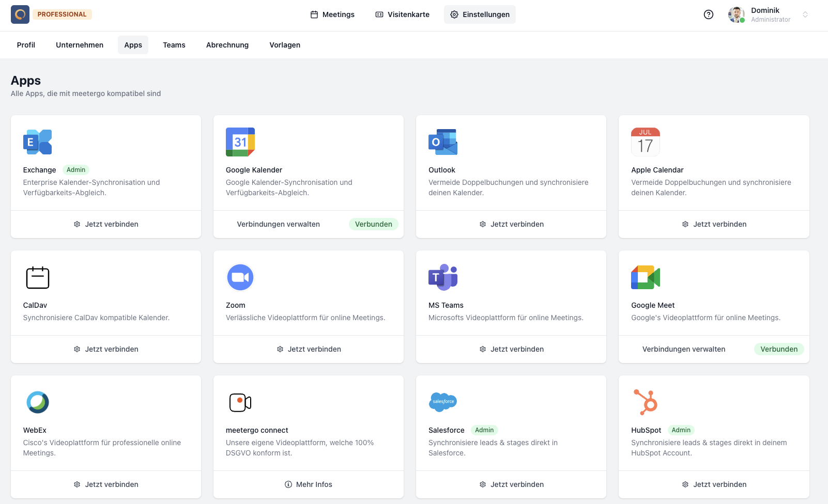Click the Admin badge next to Exchange
The height and width of the screenshot is (504, 828).
click(76, 170)
